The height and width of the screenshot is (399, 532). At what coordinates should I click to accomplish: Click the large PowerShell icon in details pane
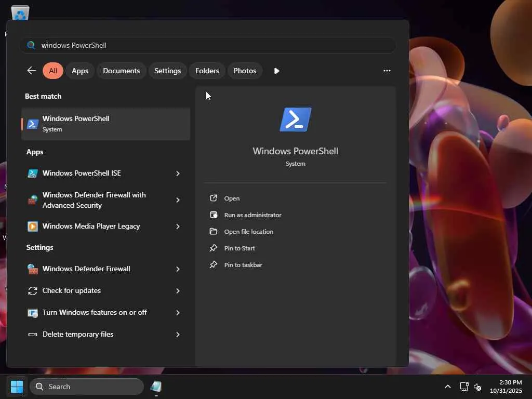295,119
